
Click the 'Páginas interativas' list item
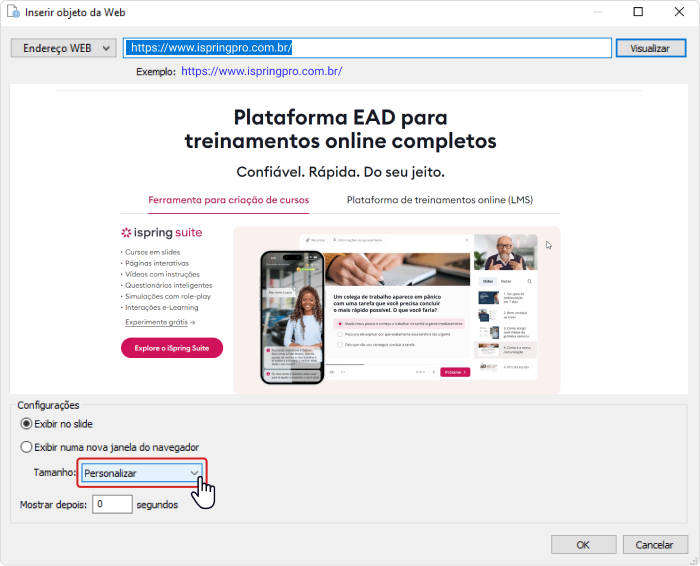[x=157, y=263]
